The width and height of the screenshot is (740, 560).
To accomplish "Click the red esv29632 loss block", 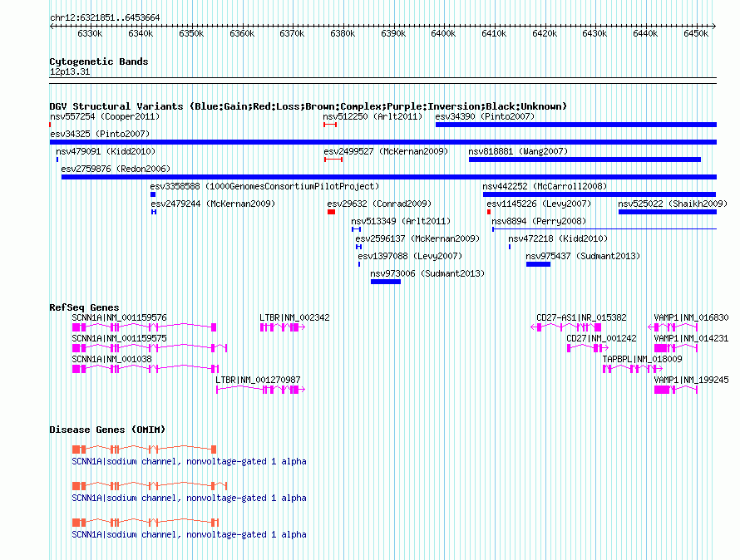I will pyautogui.click(x=331, y=212).
